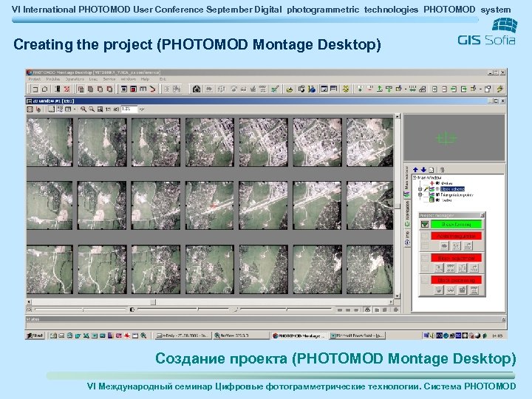The height and width of the screenshot is (399, 532).
Task: Click the zoom out magnifier icon
Action: tap(92, 109)
